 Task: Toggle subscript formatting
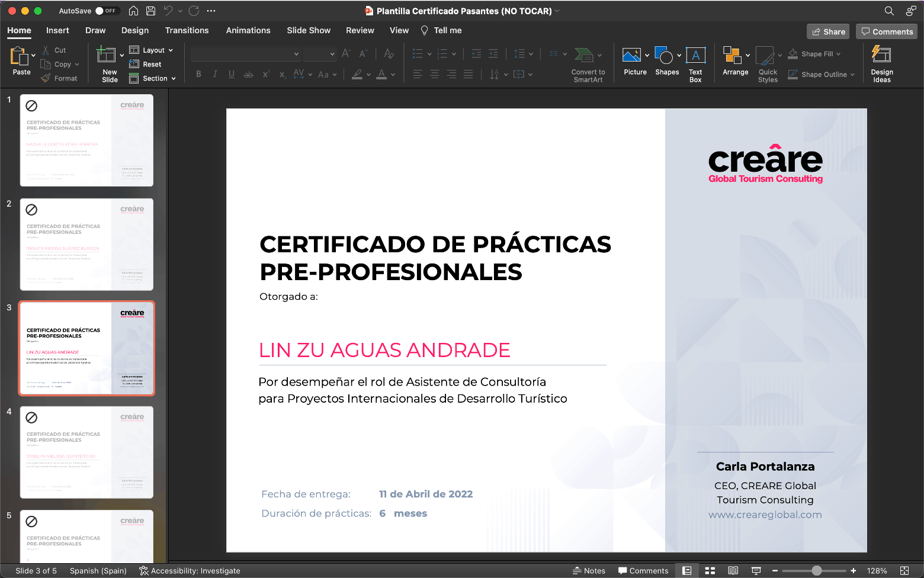(283, 74)
